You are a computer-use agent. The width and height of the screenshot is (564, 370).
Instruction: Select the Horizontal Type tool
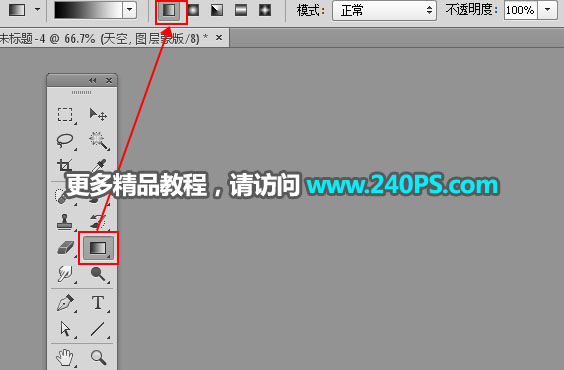point(98,303)
